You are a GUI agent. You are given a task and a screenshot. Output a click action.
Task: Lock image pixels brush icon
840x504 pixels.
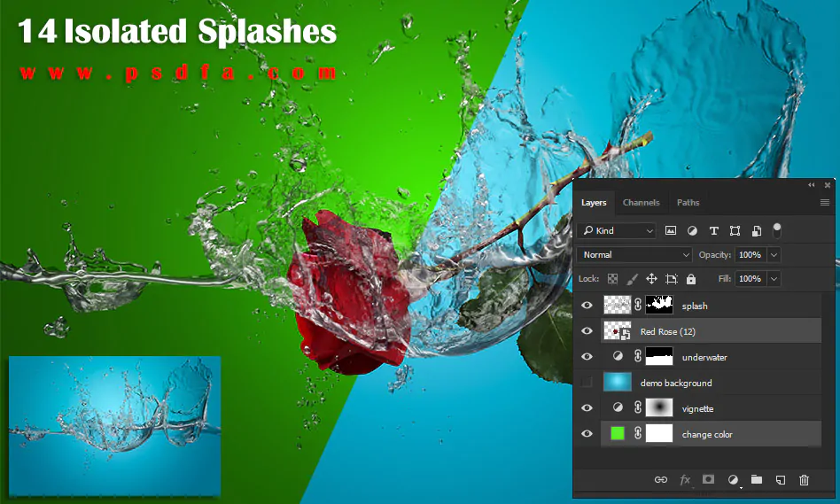point(632,279)
